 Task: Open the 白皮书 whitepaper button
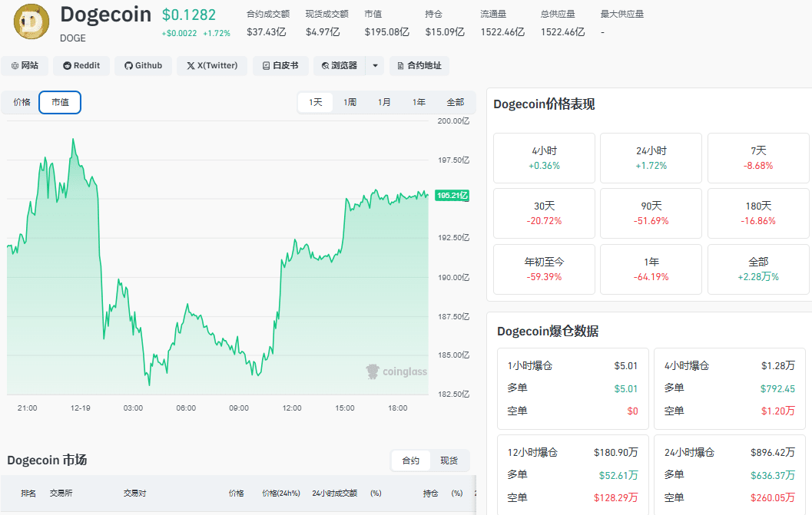[x=280, y=66]
